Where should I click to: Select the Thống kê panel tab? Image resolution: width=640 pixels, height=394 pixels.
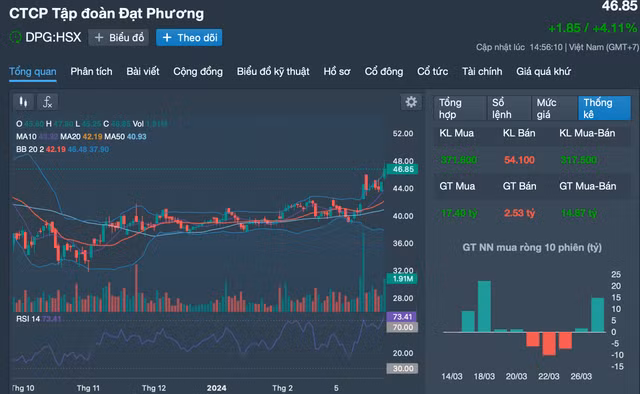click(x=604, y=108)
